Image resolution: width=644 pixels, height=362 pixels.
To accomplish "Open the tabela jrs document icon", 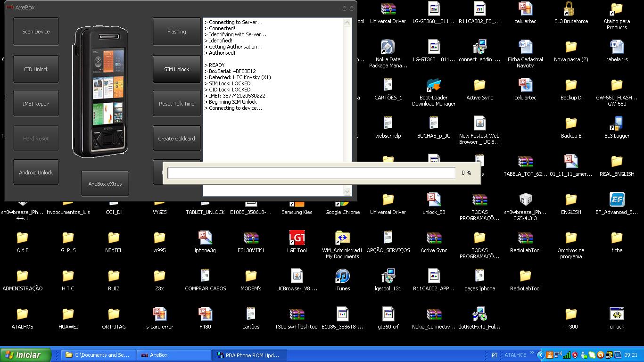I will (x=617, y=51).
